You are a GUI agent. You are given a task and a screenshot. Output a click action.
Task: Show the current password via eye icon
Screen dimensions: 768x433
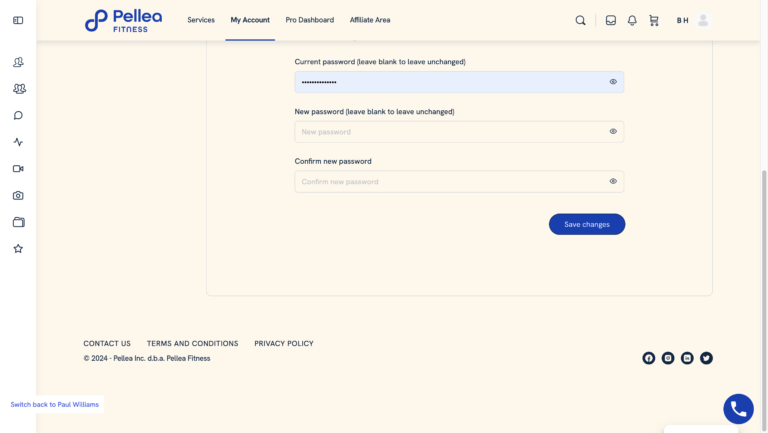(x=613, y=82)
